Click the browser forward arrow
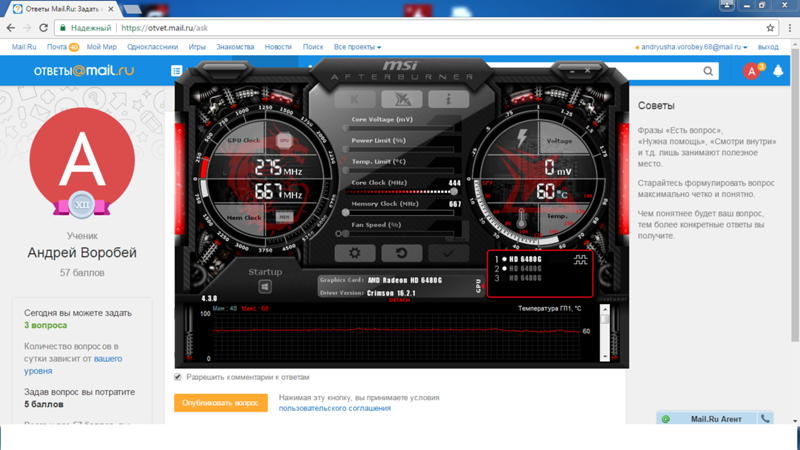This screenshot has height=450, width=800. pyautogui.click(x=27, y=28)
